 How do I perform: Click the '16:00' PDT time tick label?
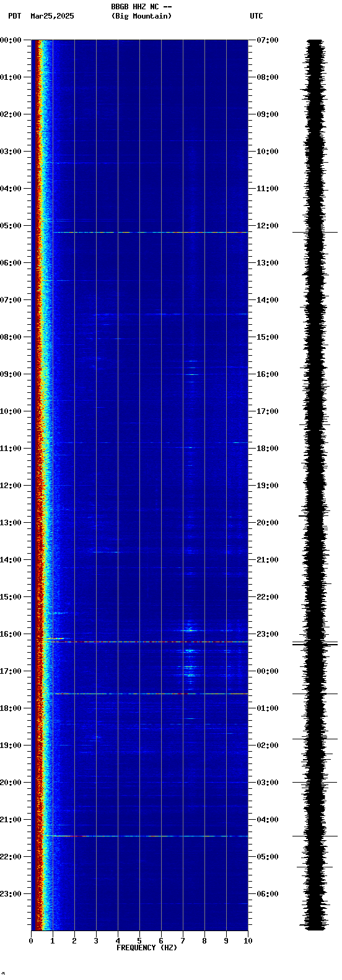(x=11, y=634)
